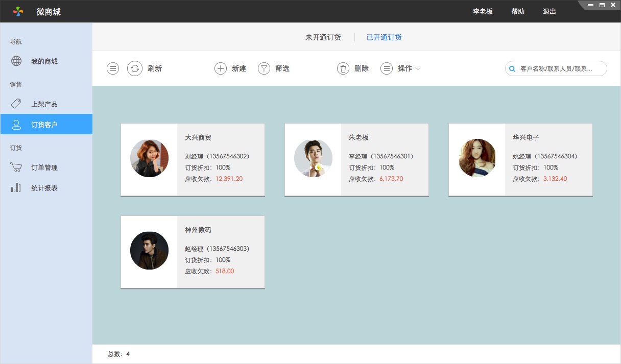
Task: Click the plus icon for 新建
Action: click(x=220, y=68)
